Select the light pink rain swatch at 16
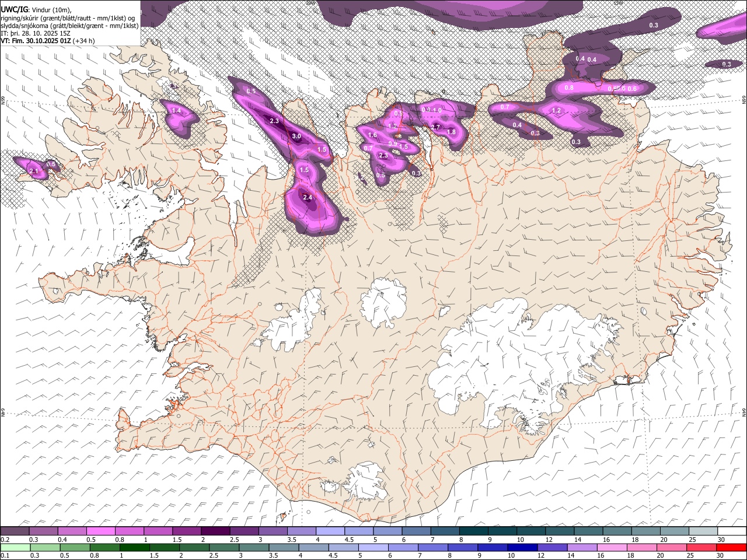Image resolution: width=747 pixels, height=560 pixels. click(x=612, y=547)
